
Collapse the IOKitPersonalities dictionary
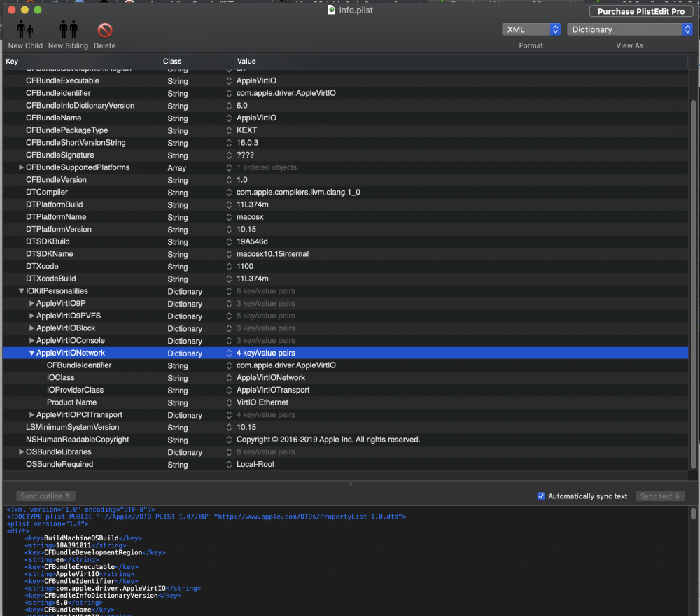click(21, 291)
